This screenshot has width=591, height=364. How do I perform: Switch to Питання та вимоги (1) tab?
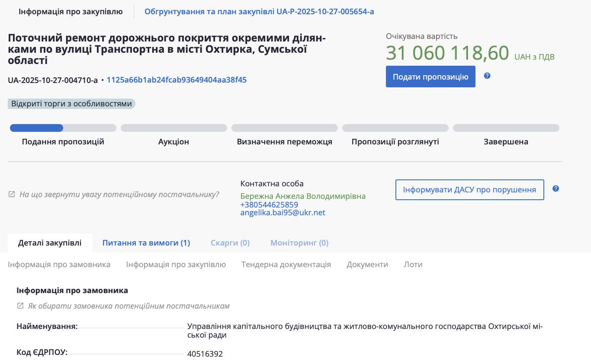(146, 243)
